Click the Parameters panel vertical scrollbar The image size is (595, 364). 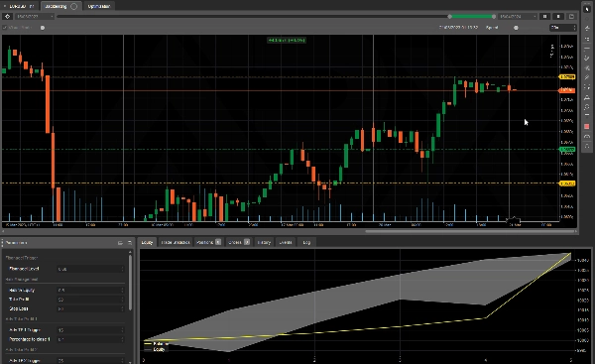click(131, 283)
